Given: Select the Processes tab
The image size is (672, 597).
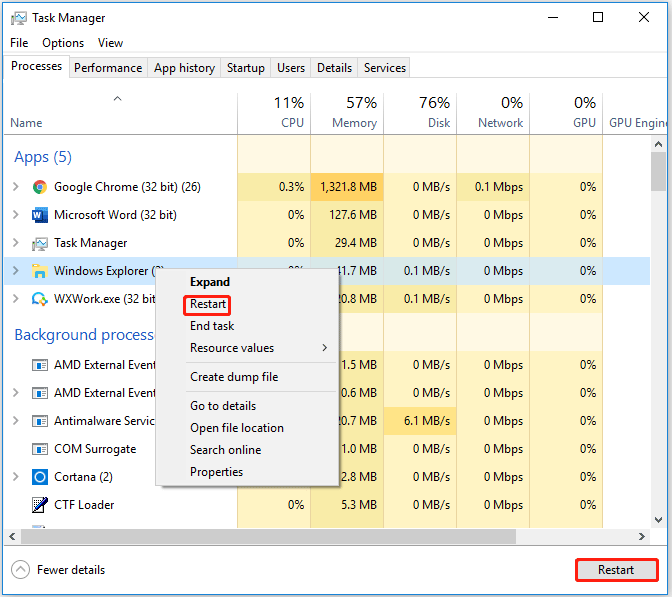Looking at the screenshot, I should pyautogui.click(x=36, y=66).
